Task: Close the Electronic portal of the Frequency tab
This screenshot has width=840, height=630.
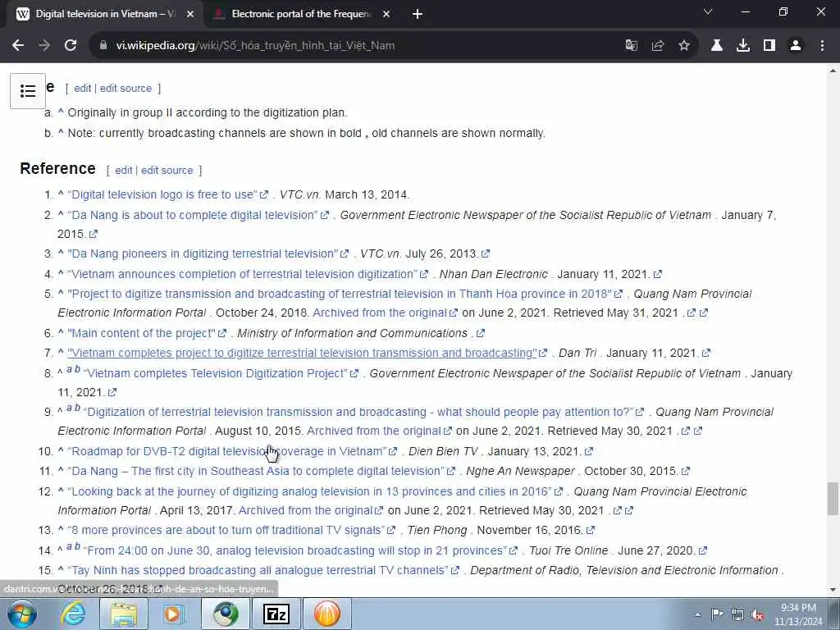Action: 386,15
